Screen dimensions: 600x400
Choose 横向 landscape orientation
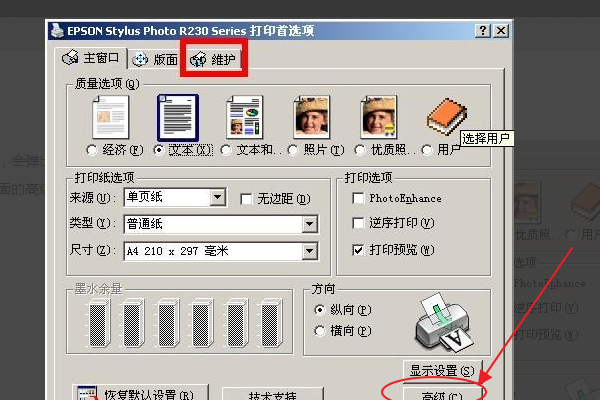coord(320,331)
